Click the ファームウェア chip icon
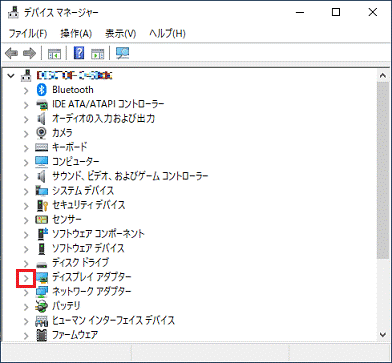Image resolution: width=392 pixels, height=363 pixels. (41, 334)
